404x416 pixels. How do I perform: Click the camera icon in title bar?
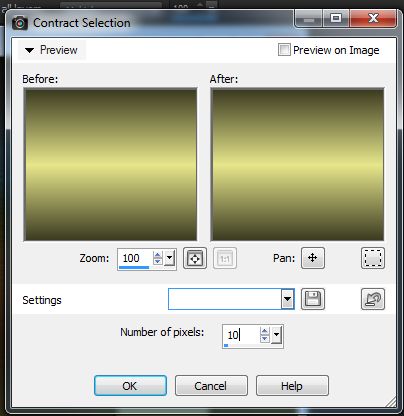[20, 23]
